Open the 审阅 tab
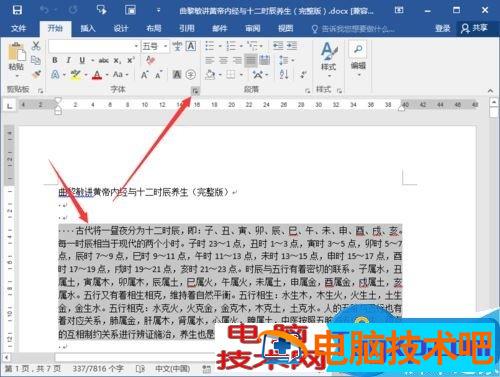 pos(252,28)
